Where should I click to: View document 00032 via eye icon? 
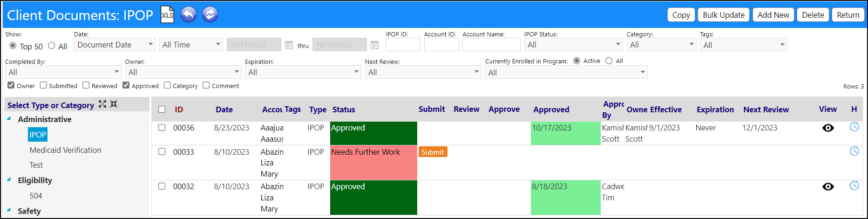point(828,186)
